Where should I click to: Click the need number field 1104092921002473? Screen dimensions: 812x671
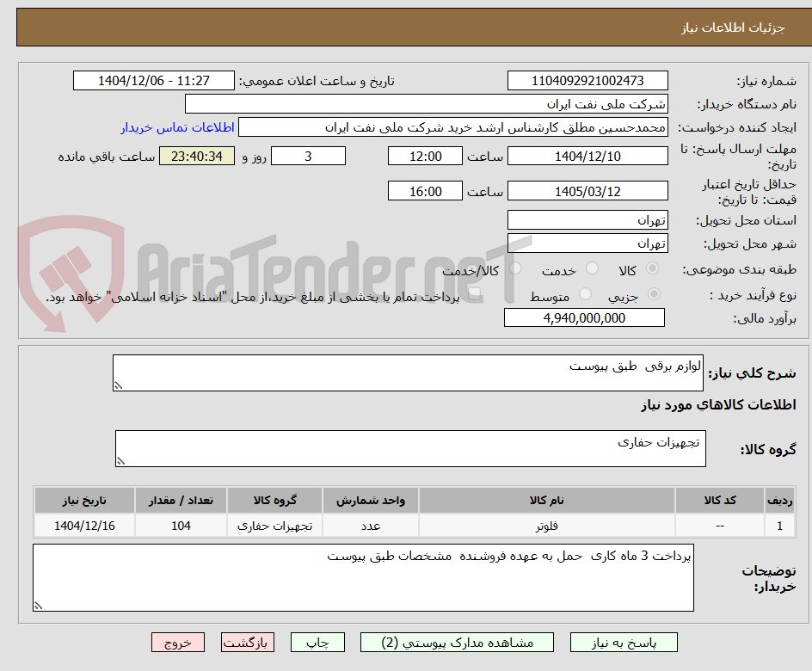point(587,81)
